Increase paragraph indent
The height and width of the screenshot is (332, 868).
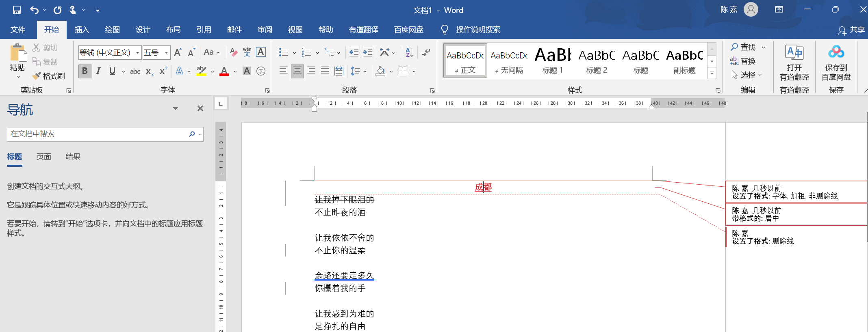(368, 52)
